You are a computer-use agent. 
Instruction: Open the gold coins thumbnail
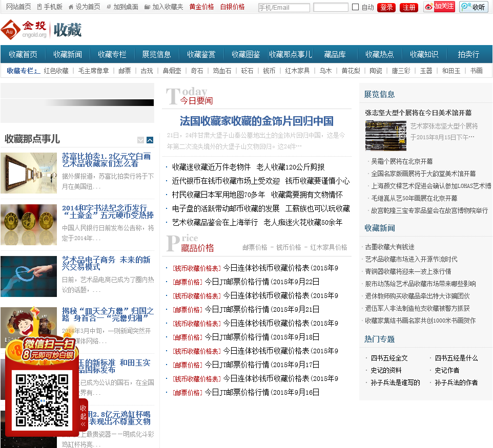pos(29,225)
